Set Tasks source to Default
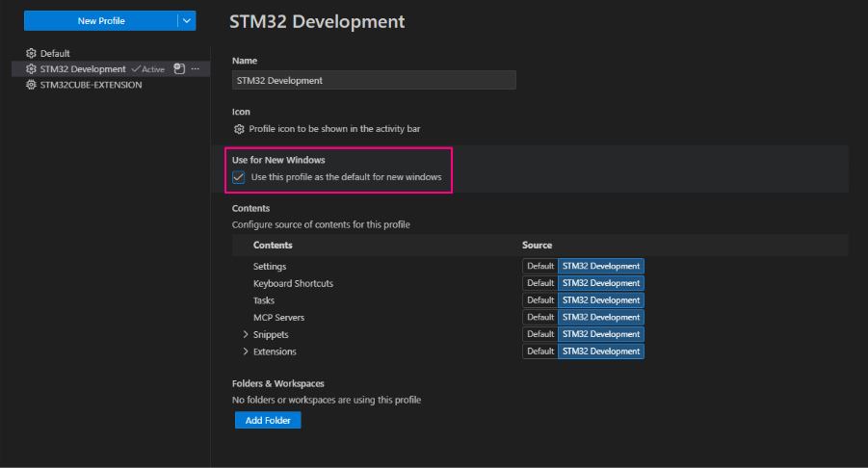This screenshot has width=868, height=468. [540, 300]
